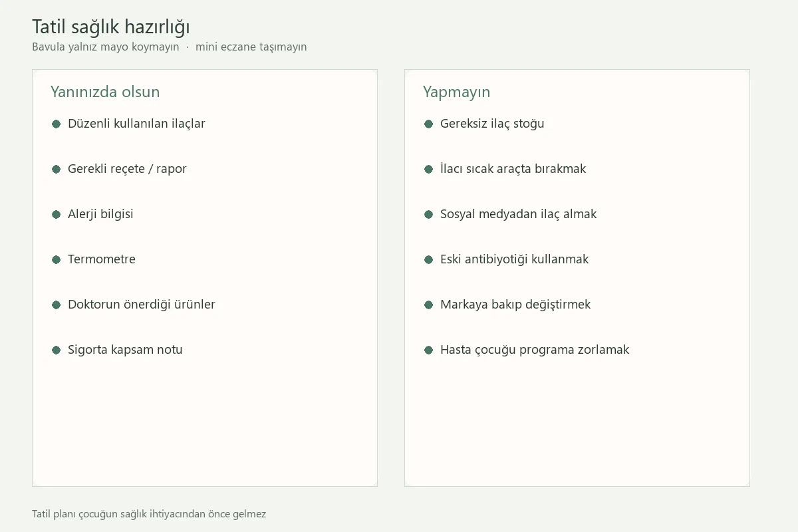Click the subtitle about mini eczane
The width and height of the screenshot is (798, 532).
pyautogui.click(x=170, y=47)
